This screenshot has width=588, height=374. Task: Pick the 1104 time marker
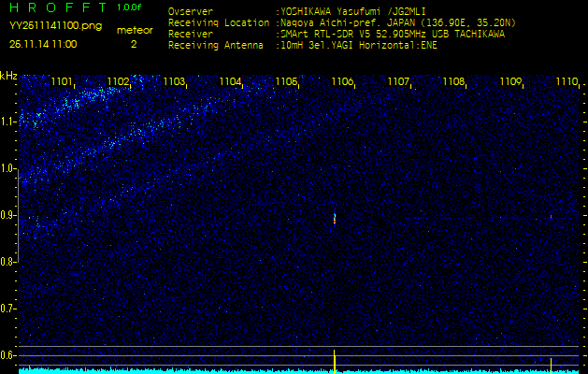coord(230,82)
